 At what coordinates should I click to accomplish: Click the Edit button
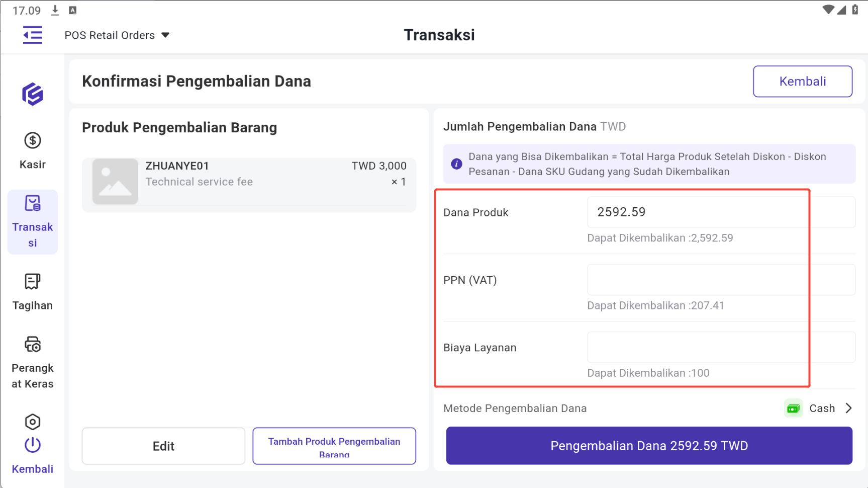pyautogui.click(x=163, y=446)
